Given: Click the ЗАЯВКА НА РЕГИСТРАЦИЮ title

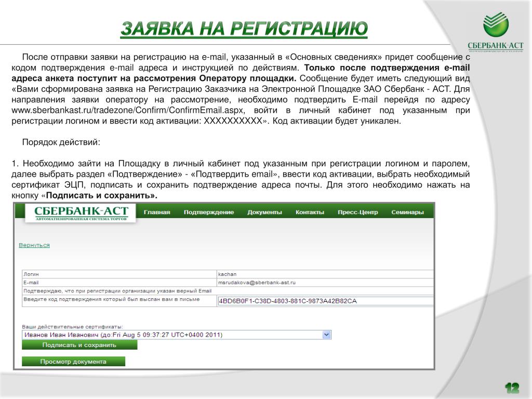Looking at the screenshot, I should tap(244, 29).
